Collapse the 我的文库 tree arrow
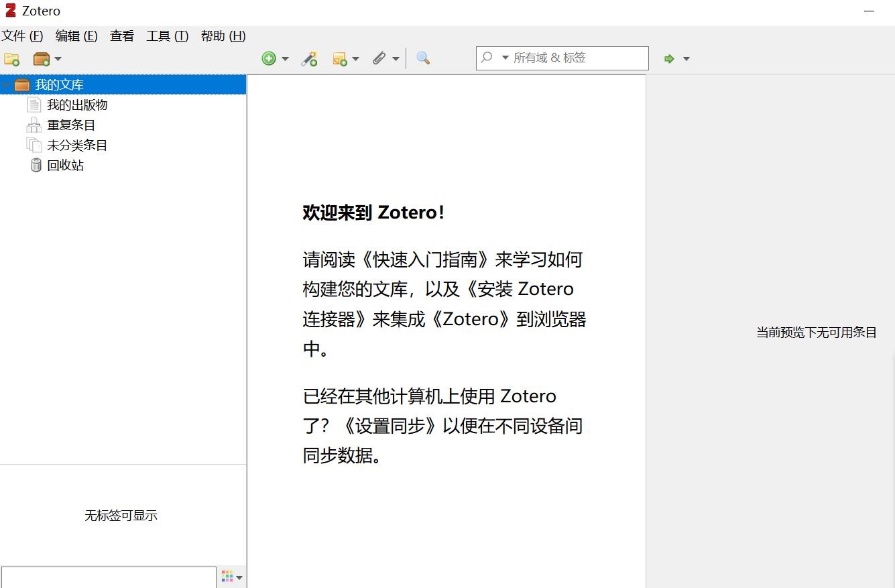 click(x=6, y=85)
